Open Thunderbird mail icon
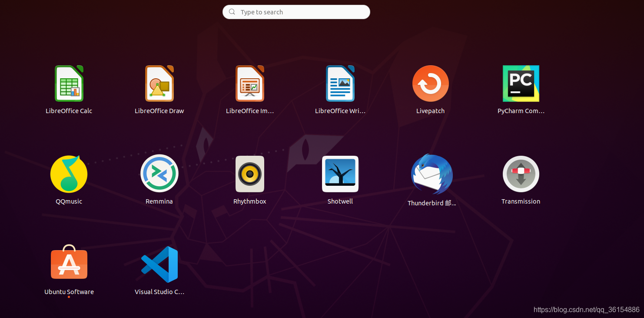This screenshot has height=318, width=644. (x=432, y=174)
